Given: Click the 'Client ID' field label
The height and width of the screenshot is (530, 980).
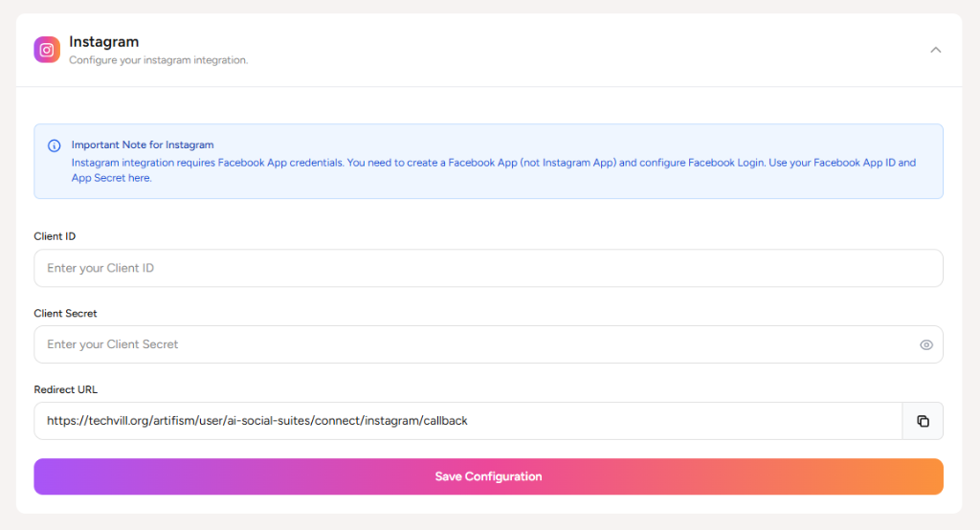Looking at the screenshot, I should [x=55, y=236].
